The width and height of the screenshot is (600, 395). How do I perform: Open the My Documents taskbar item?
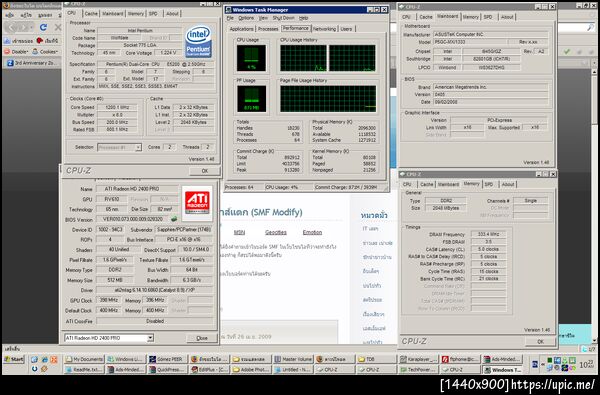84,359
